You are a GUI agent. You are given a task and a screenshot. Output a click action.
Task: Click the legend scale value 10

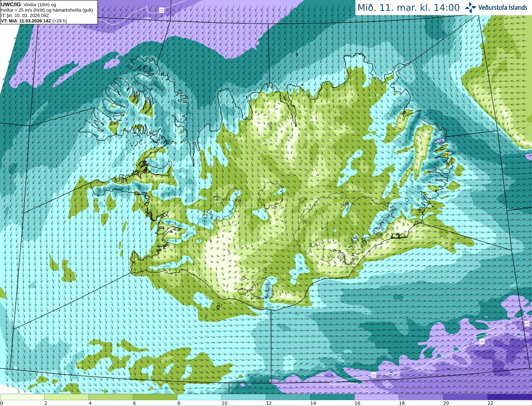[x=224, y=403]
